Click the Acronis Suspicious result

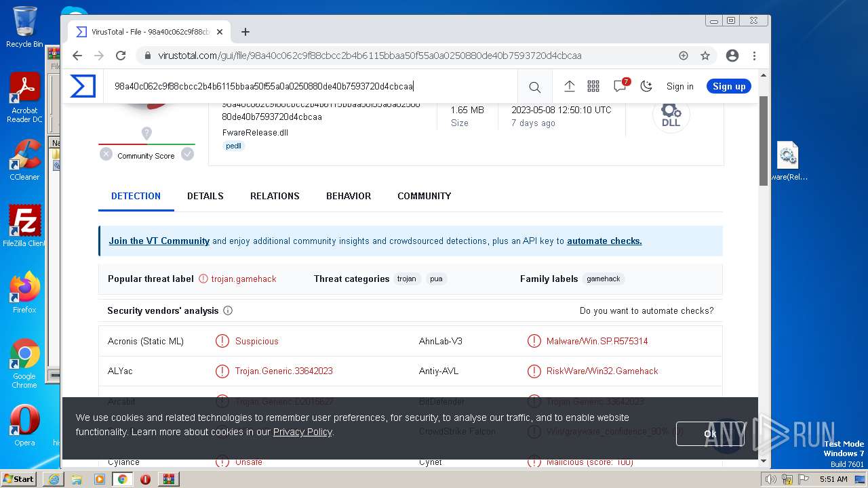point(256,341)
